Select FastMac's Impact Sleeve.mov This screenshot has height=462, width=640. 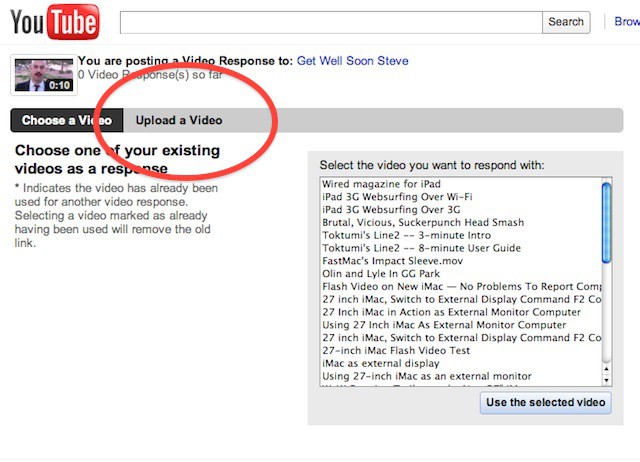460,261
